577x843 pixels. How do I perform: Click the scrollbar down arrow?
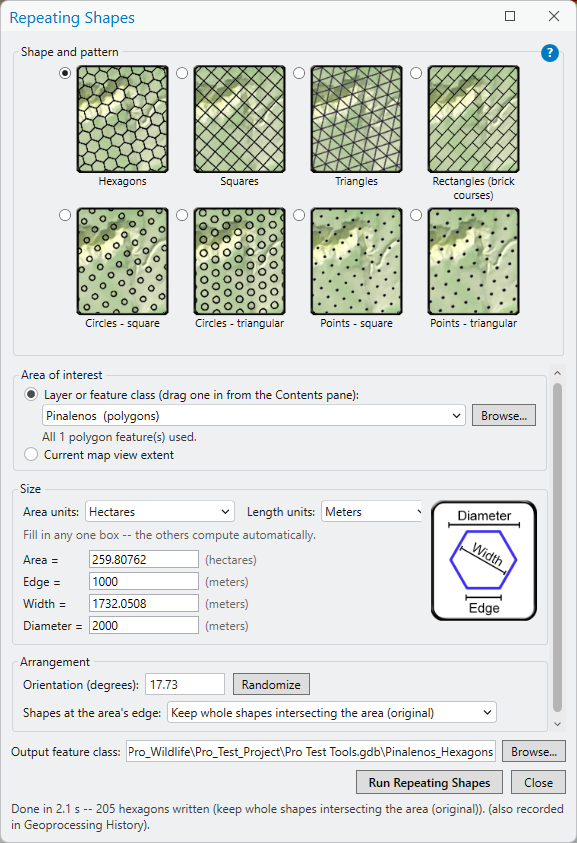557,724
